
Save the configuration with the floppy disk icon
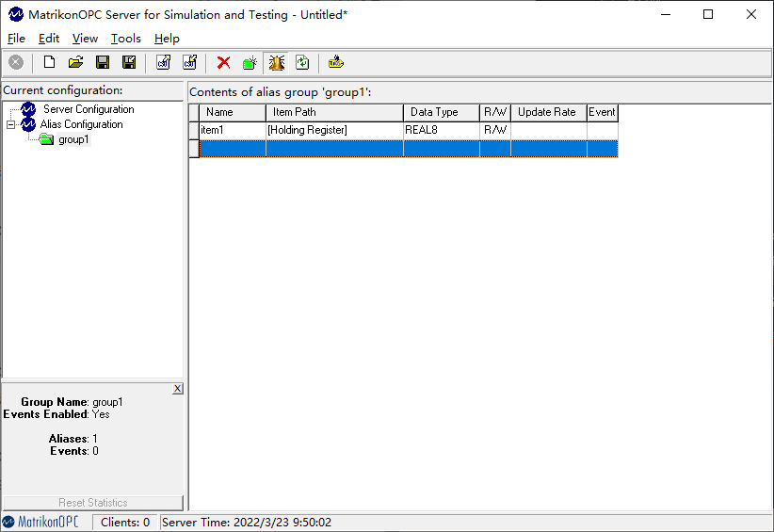point(103,63)
